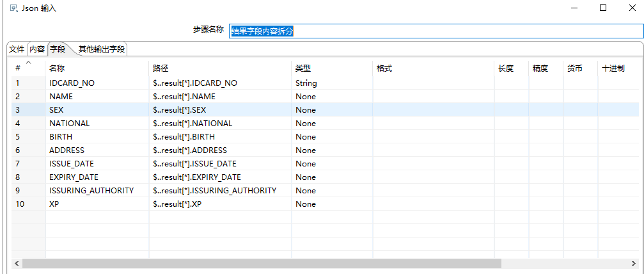
Task: Click path $..result[*].ISSURING_AUTHORITY
Action: (x=220, y=191)
